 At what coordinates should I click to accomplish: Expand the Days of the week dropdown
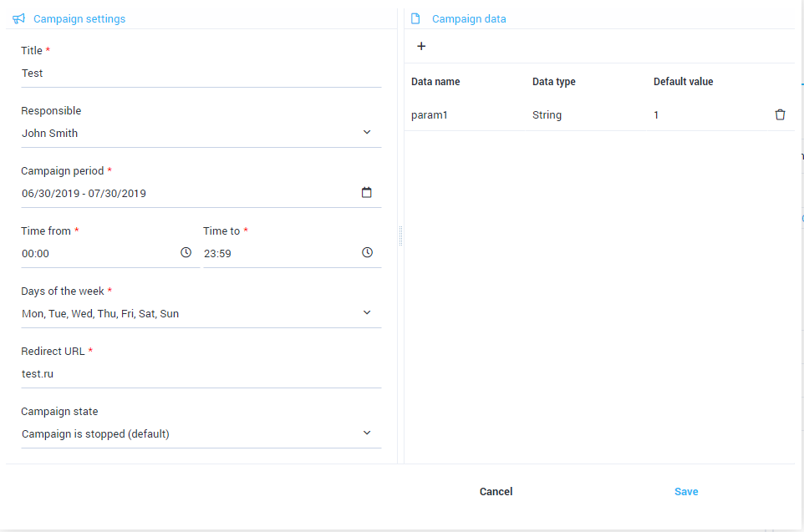click(x=367, y=313)
